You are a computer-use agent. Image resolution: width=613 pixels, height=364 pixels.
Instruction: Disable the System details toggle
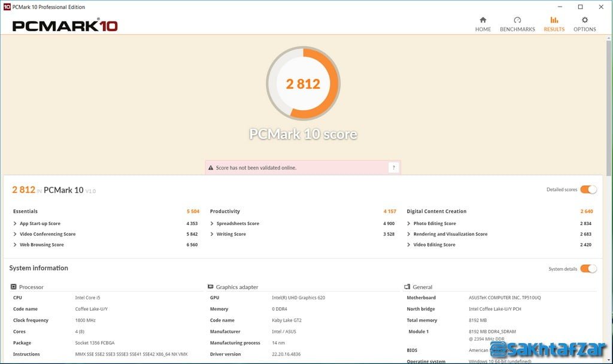point(588,269)
